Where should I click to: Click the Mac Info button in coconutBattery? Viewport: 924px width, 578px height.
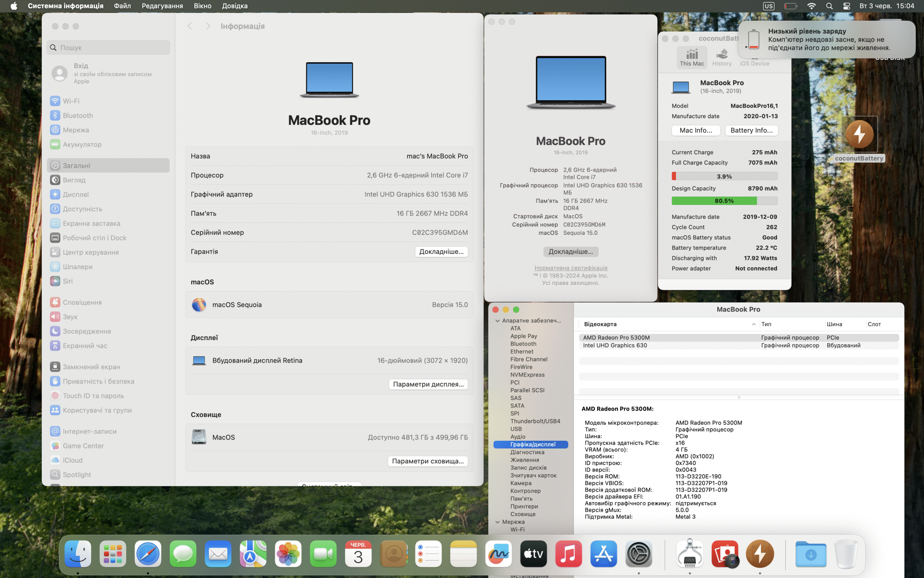click(x=696, y=130)
